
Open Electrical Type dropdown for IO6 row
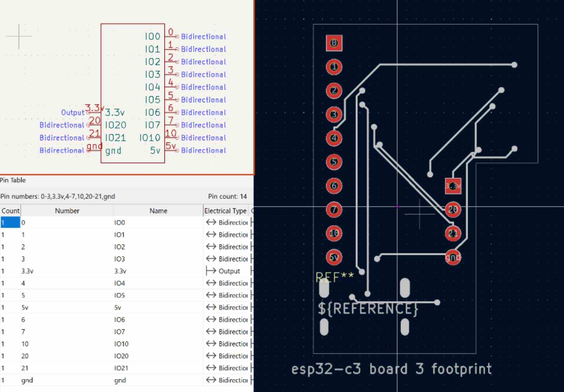tap(227, 319)
